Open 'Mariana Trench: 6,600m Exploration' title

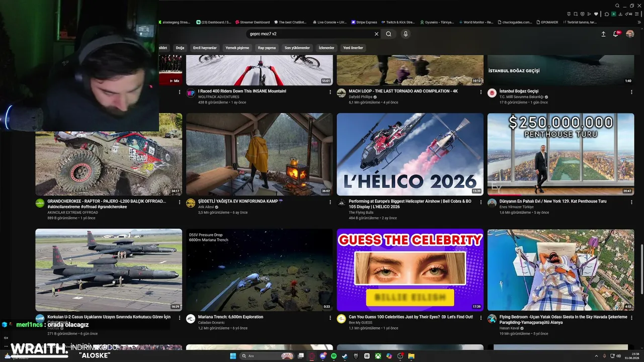pyautogui.click(x=230, y=317)
